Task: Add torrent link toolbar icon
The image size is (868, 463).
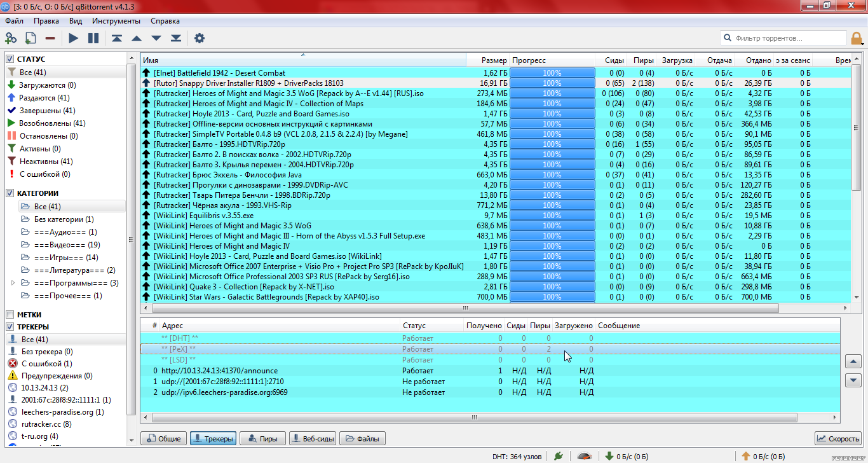Action: pos(11,38)
